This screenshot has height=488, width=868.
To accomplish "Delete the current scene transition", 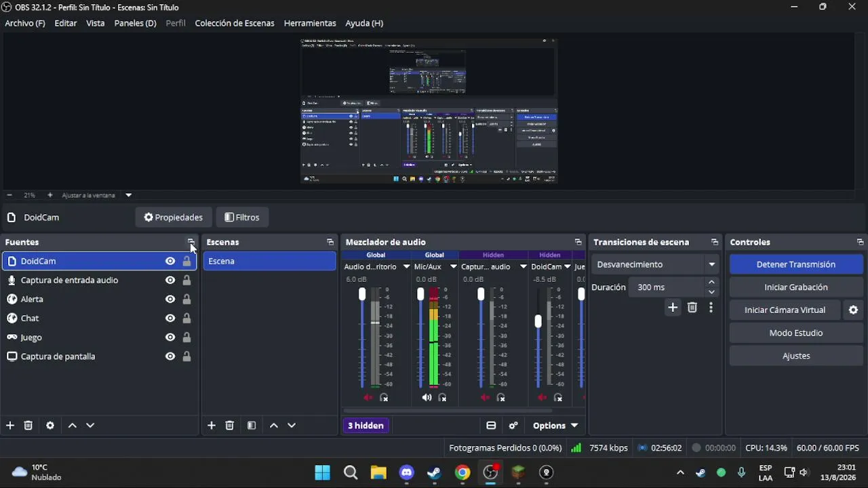I will [x=692, y=308].
